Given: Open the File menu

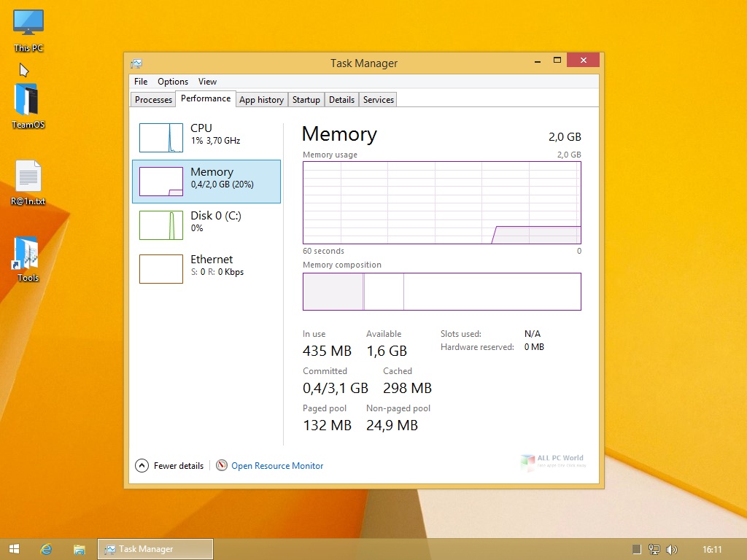Looking at the screenshot, I should tap(141, 82).
